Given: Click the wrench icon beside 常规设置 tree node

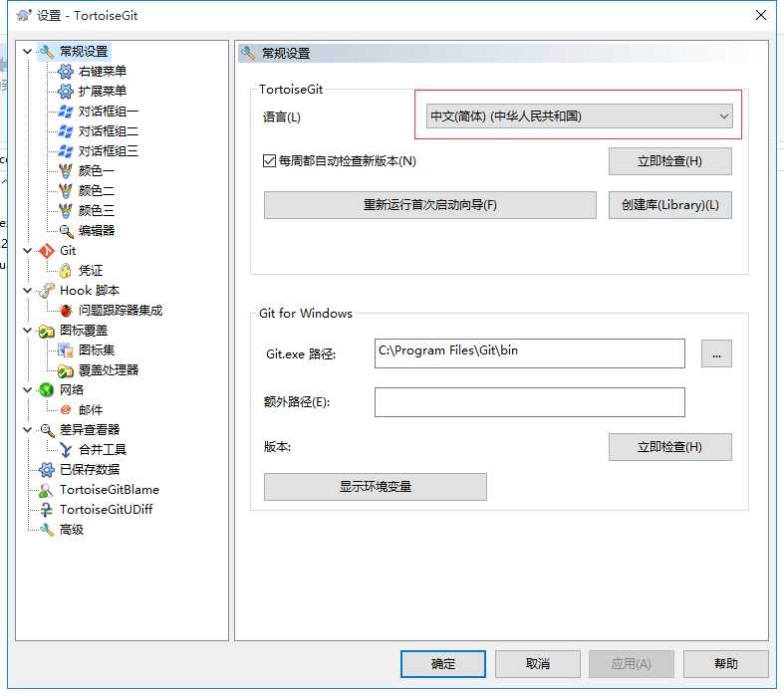Looking at the screenshot, I should coord(47,52).
